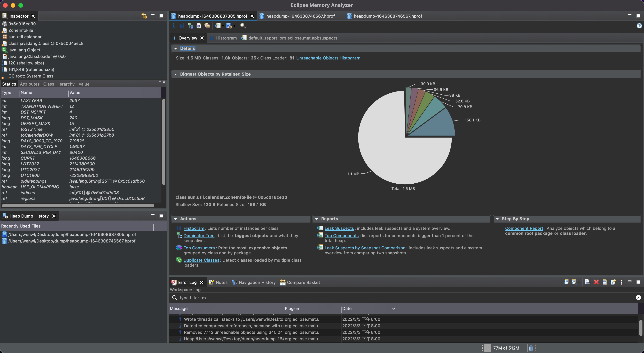
Task: Click the Open Log document icon
Action: [605, 282]
